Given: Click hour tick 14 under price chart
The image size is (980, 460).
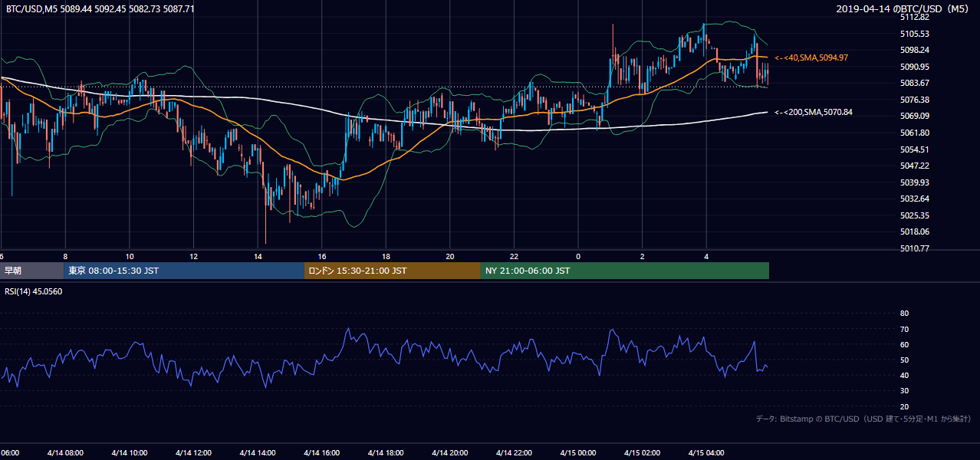Looking at the screenshot, I should click(258, 257).
